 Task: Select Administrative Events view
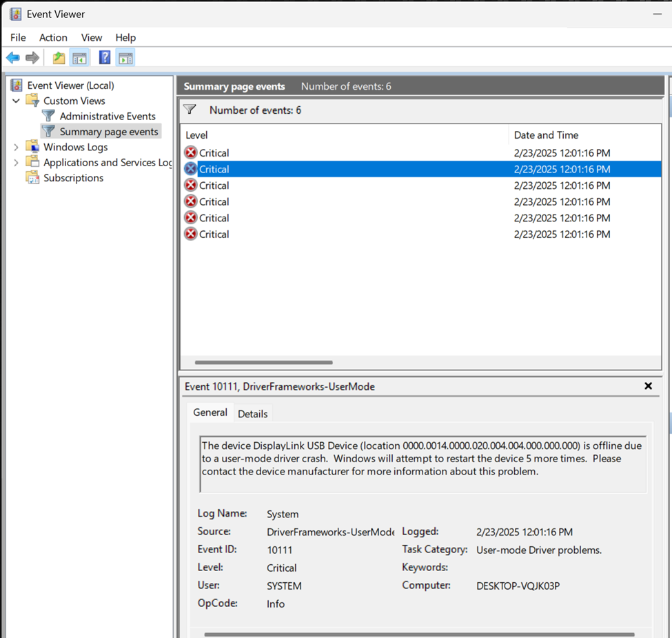point(108,116)
